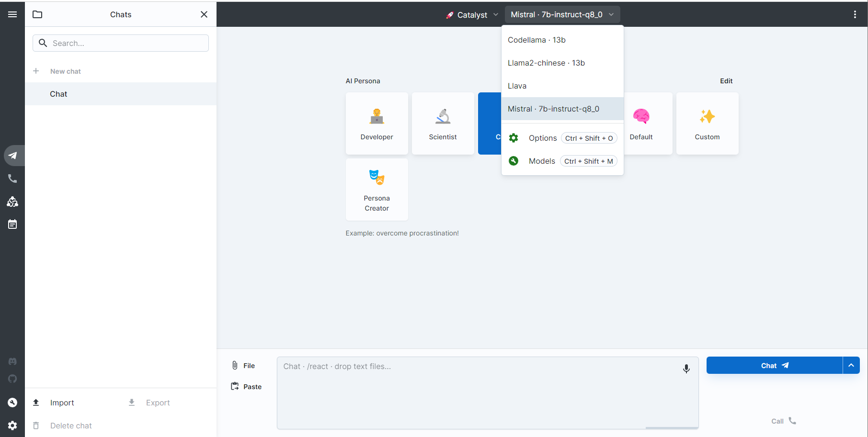Choose the Scientist persona card

tap(443, 123)
